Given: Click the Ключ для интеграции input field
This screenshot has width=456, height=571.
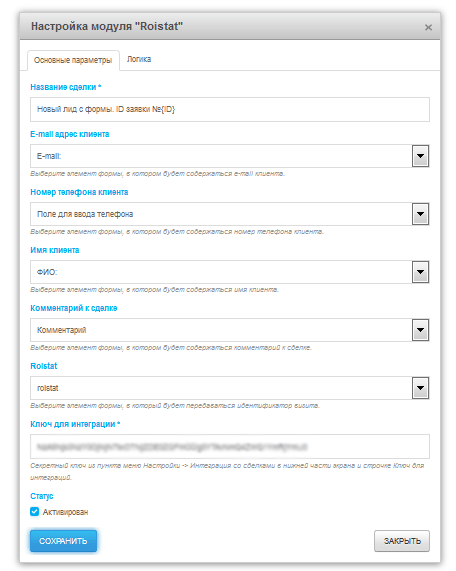Looking at the screenshot, I should point(230,446).
